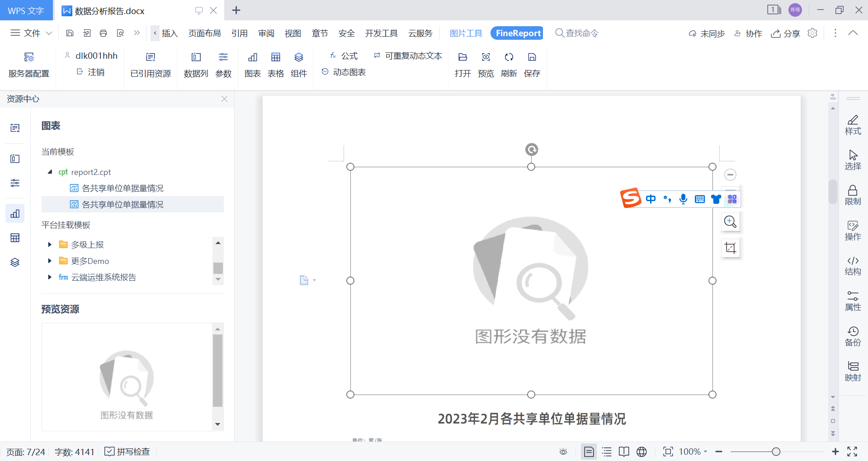The height and width of the screenshot is (461, 868).
Task: Switch to web layout view
Action: [642, 452]
